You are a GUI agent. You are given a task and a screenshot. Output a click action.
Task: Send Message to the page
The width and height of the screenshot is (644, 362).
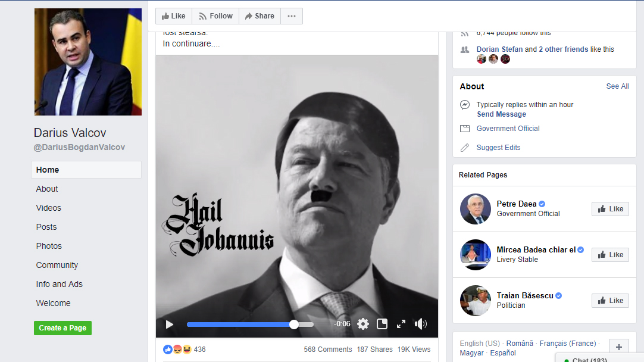(x=501, y=114)
